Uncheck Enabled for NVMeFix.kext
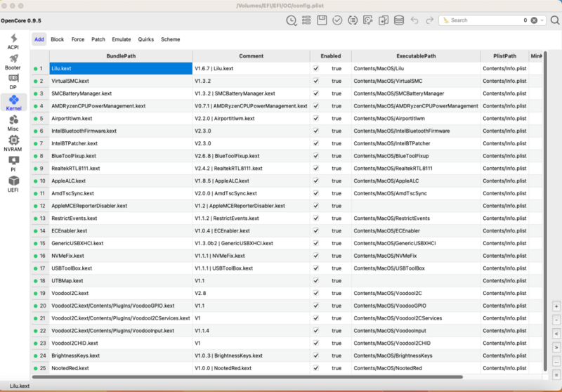 [315, 256]
